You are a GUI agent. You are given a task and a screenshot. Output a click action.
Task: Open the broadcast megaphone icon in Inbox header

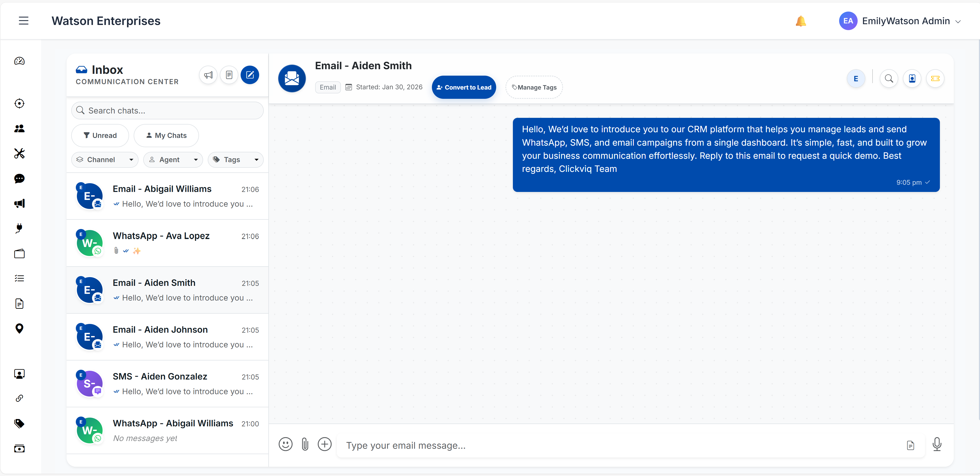pyautogui.click(x=208, y=75)
